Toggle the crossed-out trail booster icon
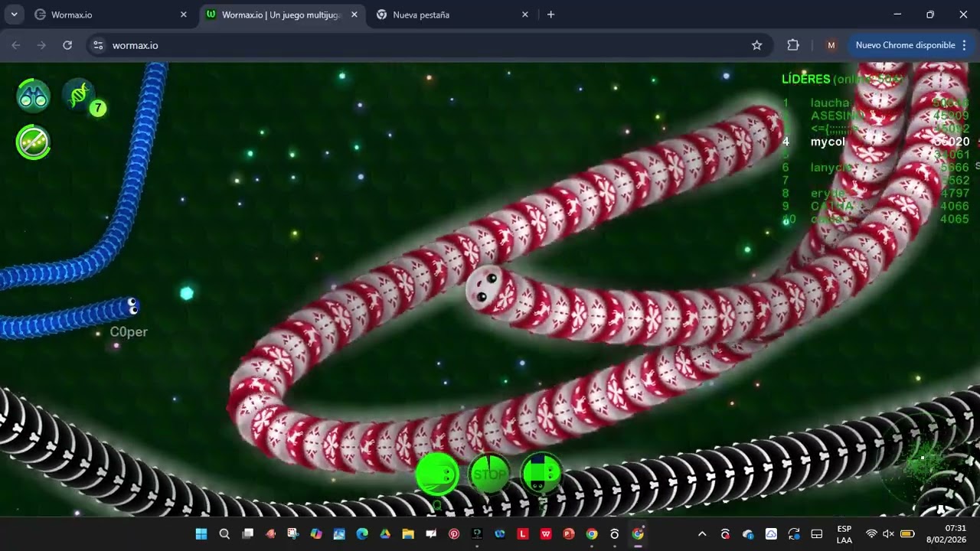This screenshot has width=980, height=551. pos(34,142)
